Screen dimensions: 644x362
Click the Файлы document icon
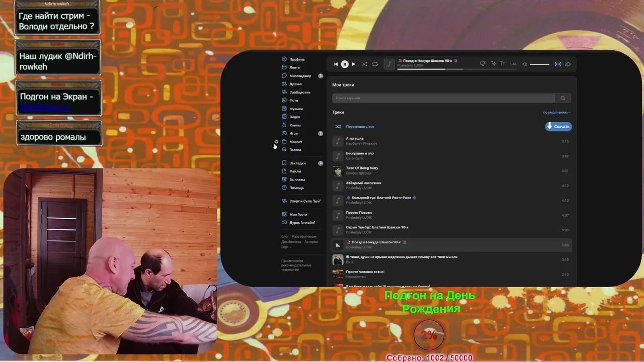pos(284,171)
